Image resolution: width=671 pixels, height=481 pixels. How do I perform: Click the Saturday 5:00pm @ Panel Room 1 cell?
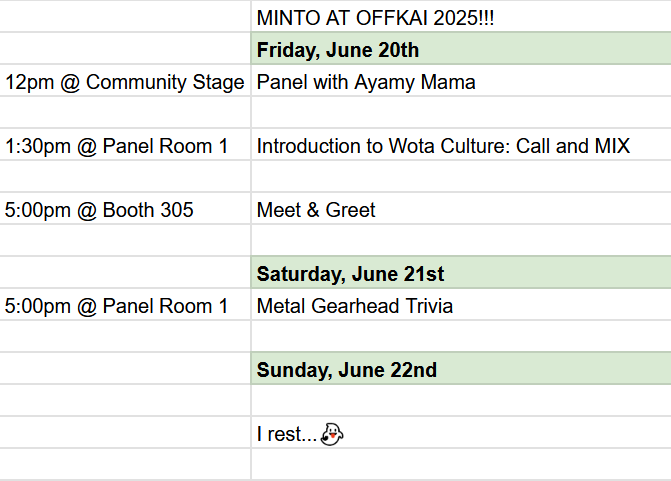tap(125, 304)
